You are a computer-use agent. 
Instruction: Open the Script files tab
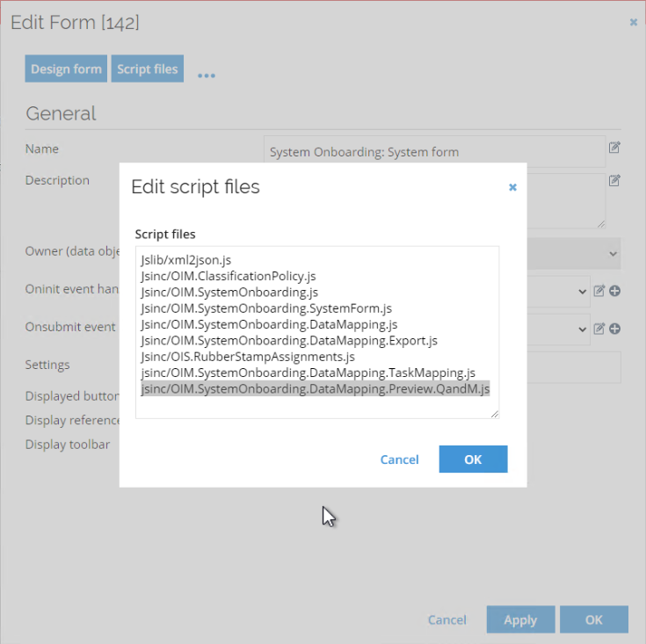click(x=148, y=69)
